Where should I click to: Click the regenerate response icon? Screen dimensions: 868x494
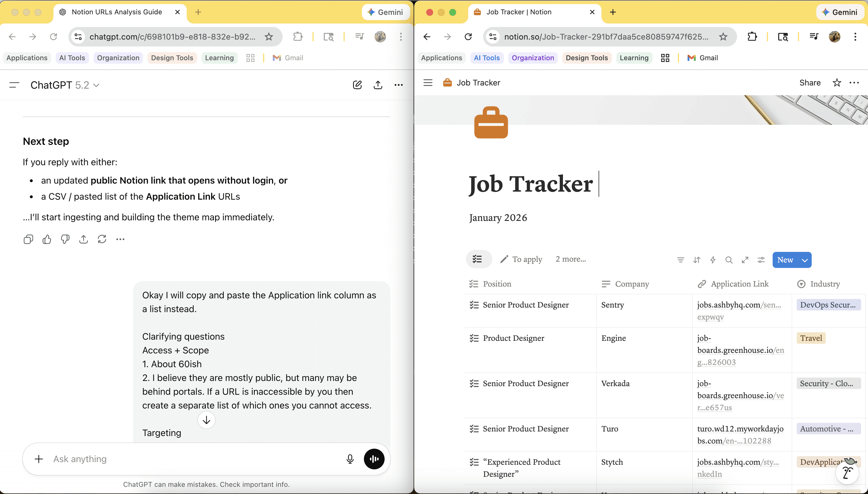tap(102, 240)
